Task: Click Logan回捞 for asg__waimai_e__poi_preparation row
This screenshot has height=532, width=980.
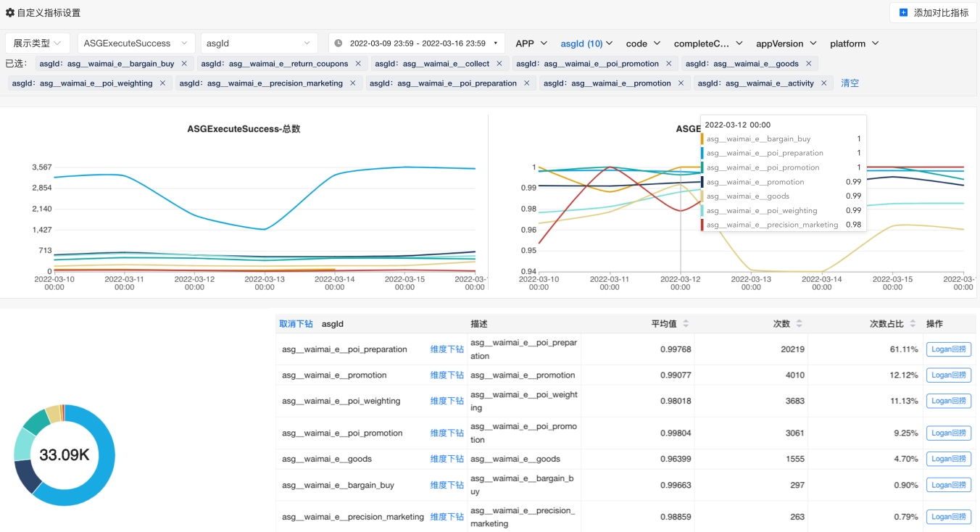Action: (x=948, y=349)
